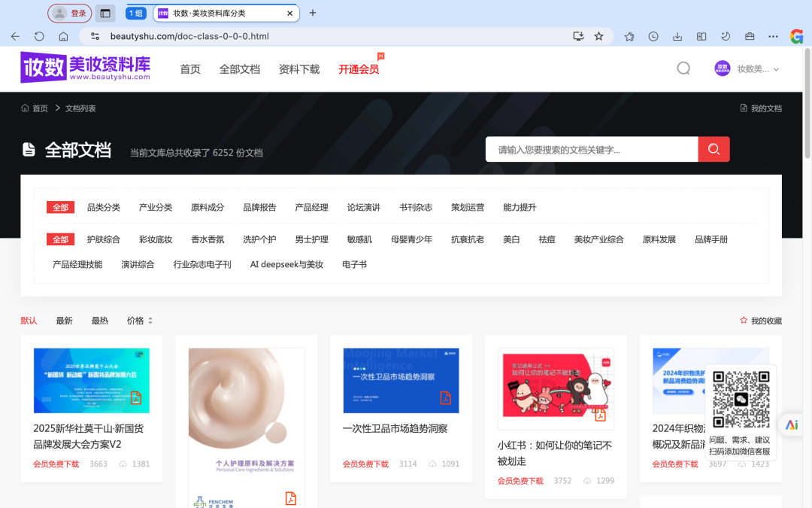Filter by 能力提升 category
Screen dimensions: 812x508
tap(520, 208)
